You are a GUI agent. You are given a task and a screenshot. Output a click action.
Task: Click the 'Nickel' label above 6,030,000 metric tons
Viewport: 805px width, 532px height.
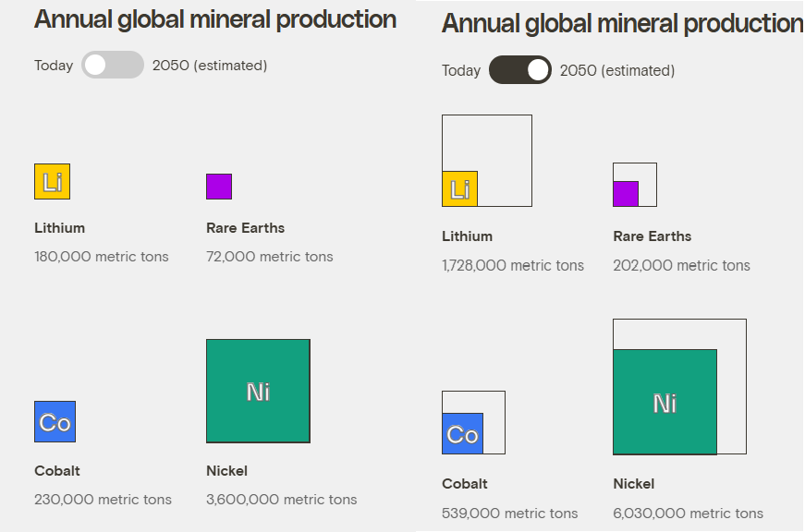coord(634,484)
